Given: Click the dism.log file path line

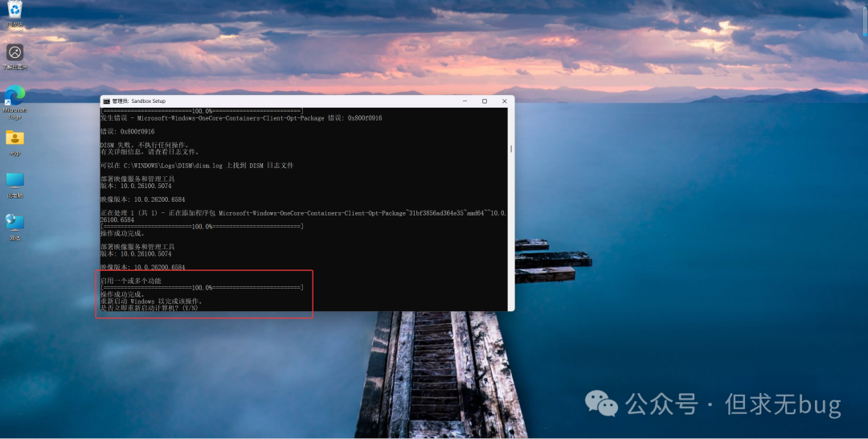Looking at the screenshot, I should [x=197, y=165].
